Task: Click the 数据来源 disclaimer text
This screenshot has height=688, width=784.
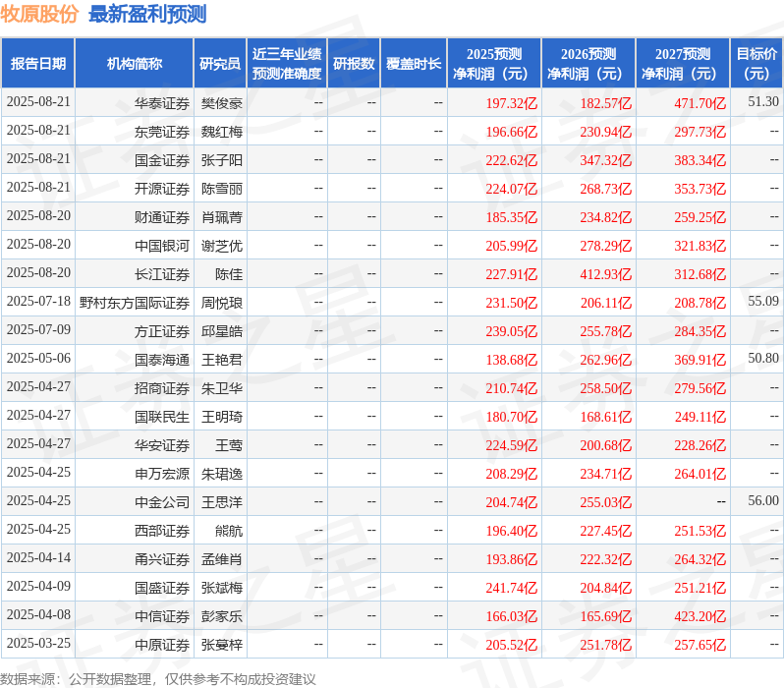Action: pos(158,679)
